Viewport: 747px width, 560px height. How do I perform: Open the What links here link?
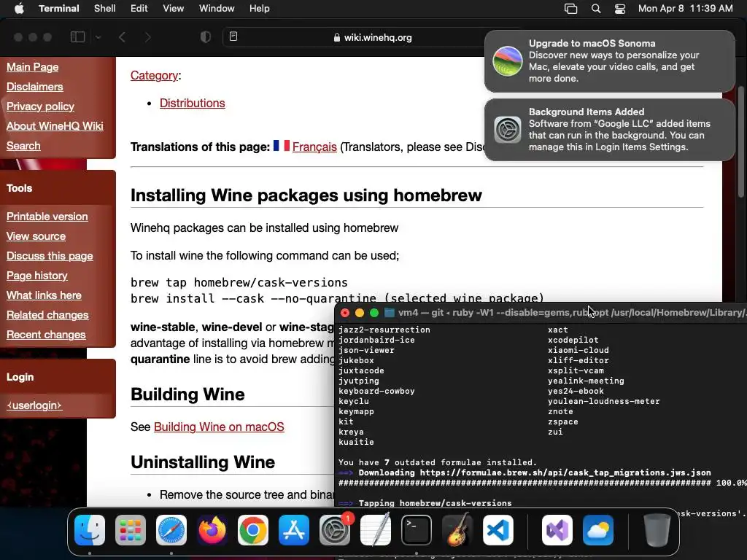44,295
